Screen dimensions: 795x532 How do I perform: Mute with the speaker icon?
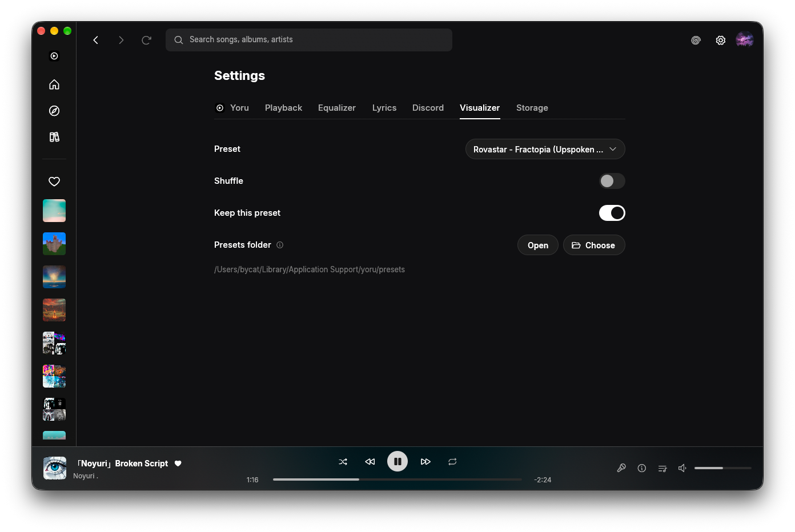click(682, 468)
